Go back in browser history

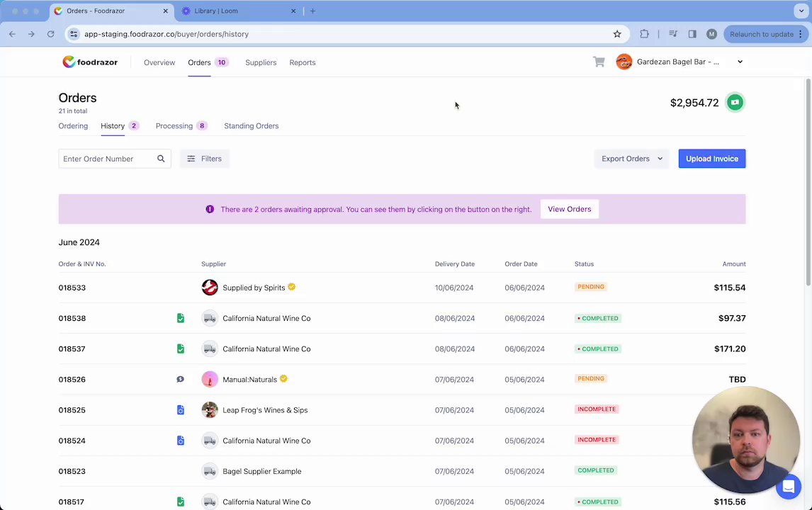pyautogui.click(x=13, y=34)
